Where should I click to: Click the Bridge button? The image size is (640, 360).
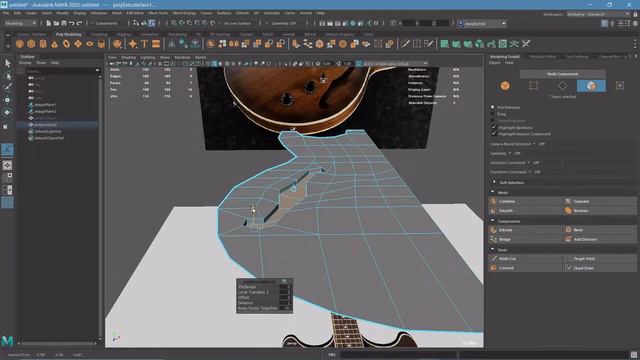[x=525, y=239]
